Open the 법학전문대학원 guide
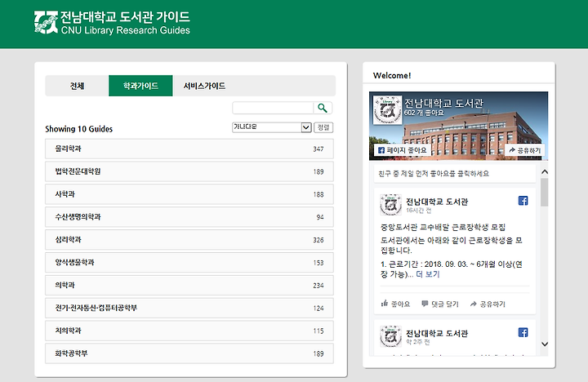This screenshot has width=588, height=382. coord(189,171)
